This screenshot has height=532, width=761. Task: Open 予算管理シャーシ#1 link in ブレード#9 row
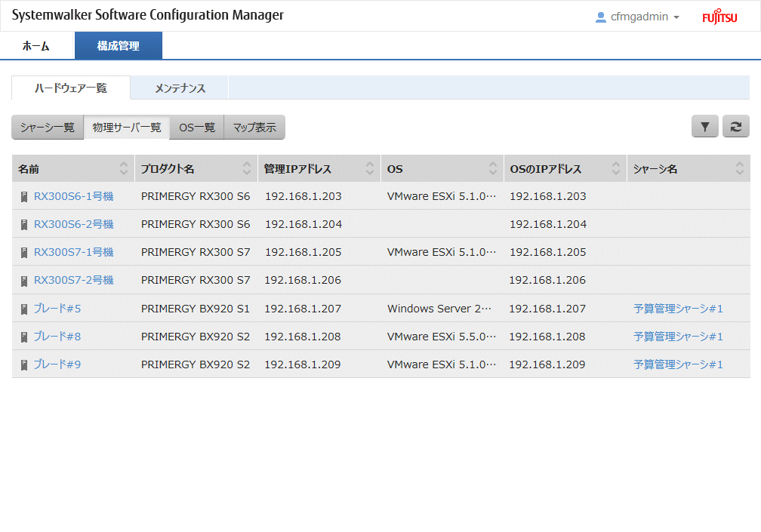(x=678, y=364)
